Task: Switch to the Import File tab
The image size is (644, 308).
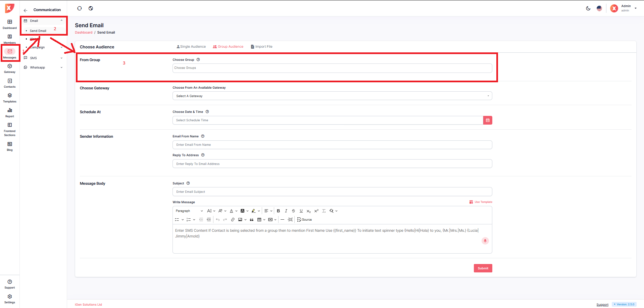Action: pyautogui.click(x=262, y=47)
